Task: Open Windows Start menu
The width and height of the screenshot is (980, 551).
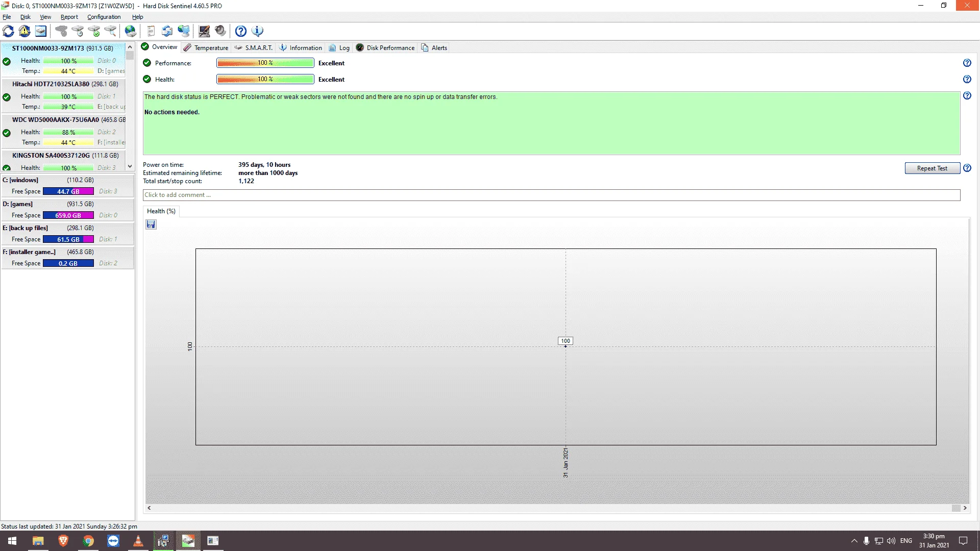Action: (12, 541)
